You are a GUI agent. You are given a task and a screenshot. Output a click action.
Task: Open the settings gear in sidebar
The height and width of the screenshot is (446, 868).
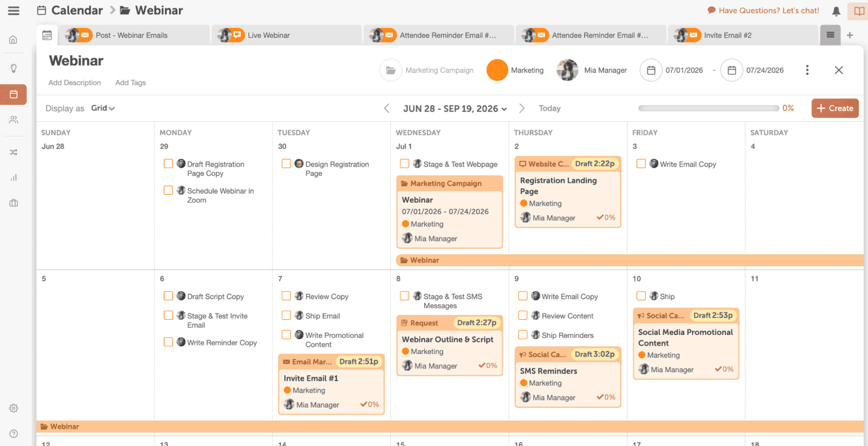click(x=14, y=408)
